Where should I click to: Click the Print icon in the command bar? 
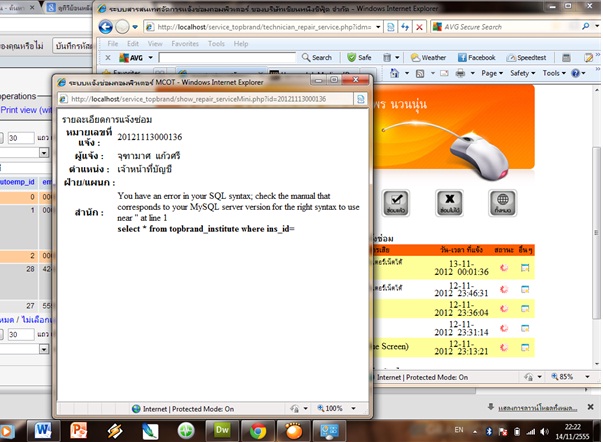[x=460, y=73]
